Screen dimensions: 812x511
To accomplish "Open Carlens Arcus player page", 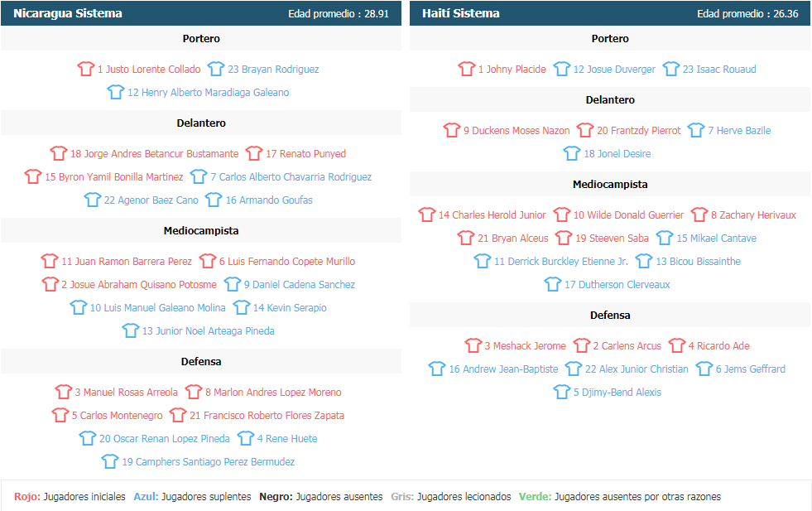I will pos(627,345).
